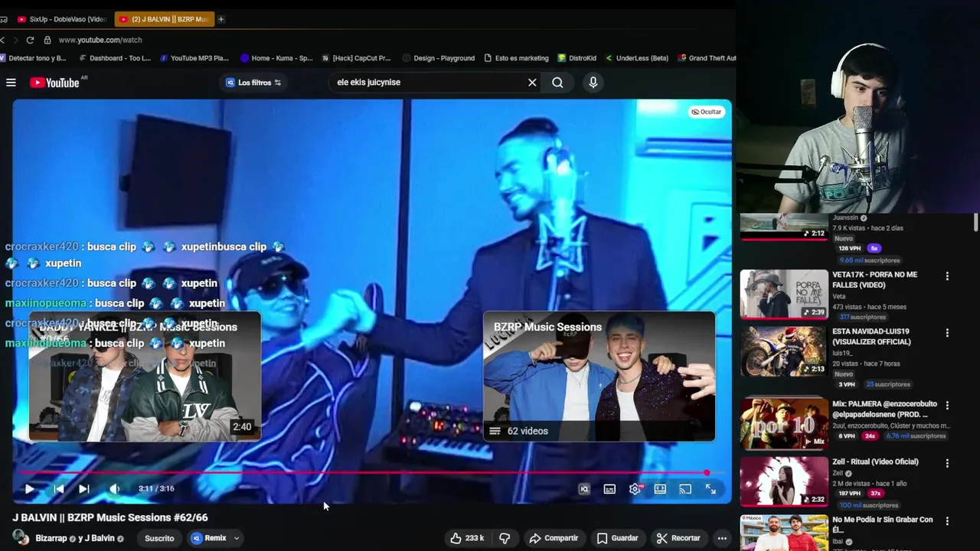Open [Hack] CapCut Pr... bookmark
Image resolution: width=980 pixels, height=551 pixels.
point(357,58)
